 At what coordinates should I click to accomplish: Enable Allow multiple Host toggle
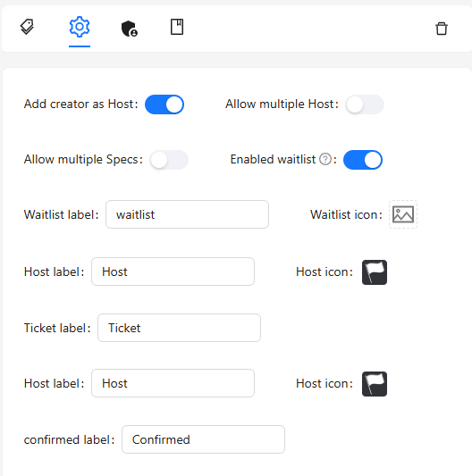(x=365, y=104)
